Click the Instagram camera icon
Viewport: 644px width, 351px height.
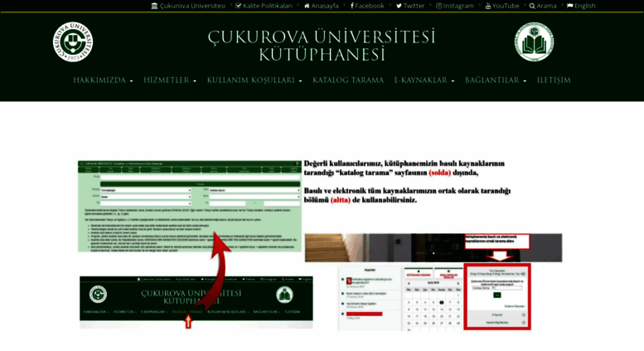click(438, 6)
